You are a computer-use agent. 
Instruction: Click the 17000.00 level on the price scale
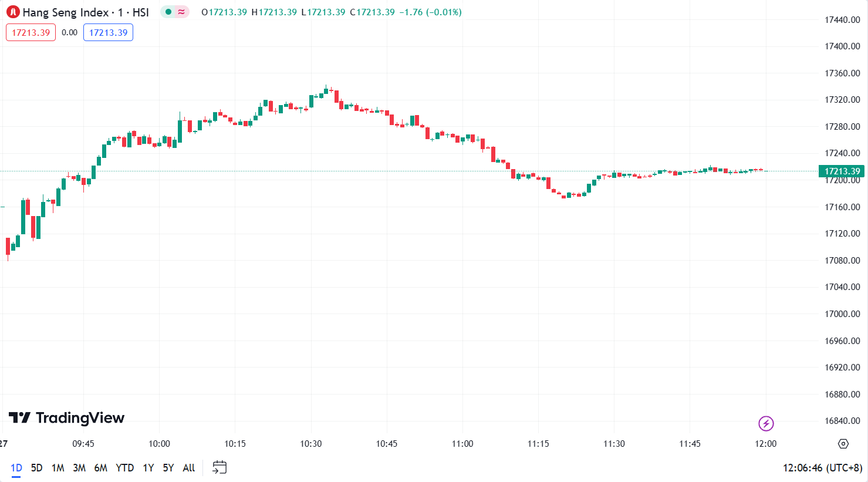point(842,314)
